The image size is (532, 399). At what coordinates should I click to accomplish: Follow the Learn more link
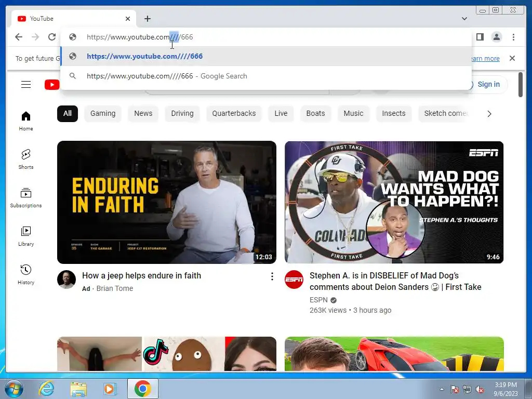(x=486, y=58)
